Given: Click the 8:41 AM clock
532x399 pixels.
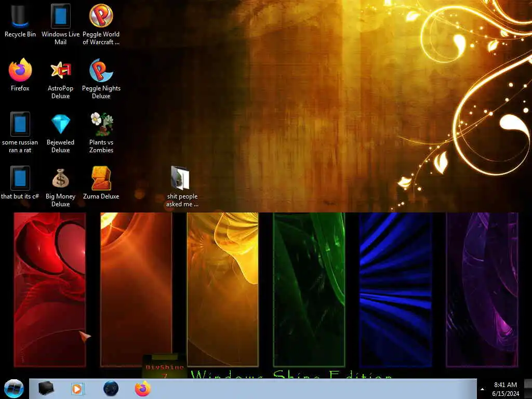Looking at the screenshot, I should (505, 385).
